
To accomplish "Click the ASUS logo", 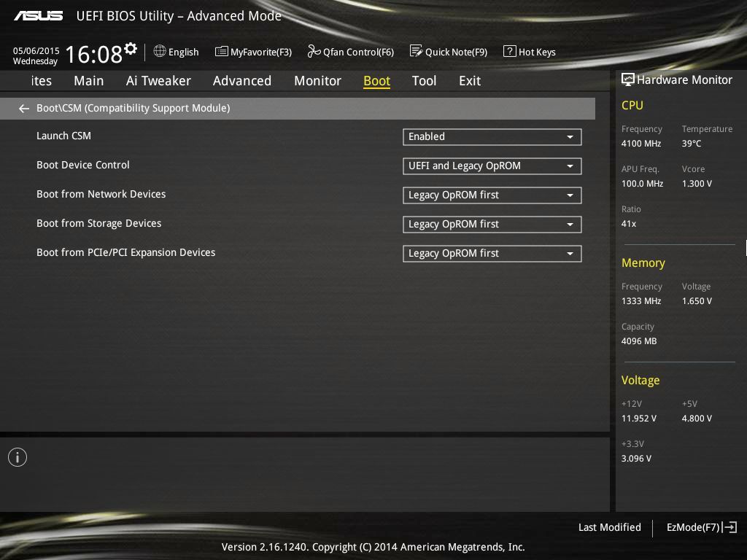I will [x=39, y=16].
